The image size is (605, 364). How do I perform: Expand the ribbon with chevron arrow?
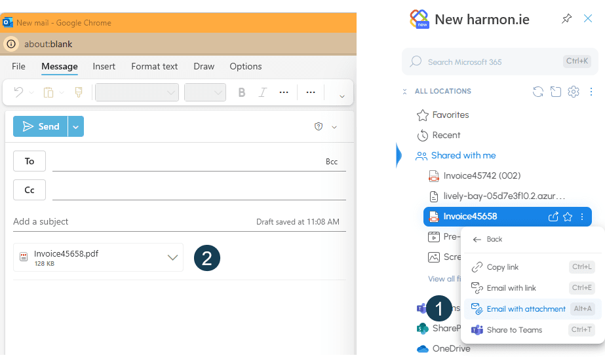[342, 96]
